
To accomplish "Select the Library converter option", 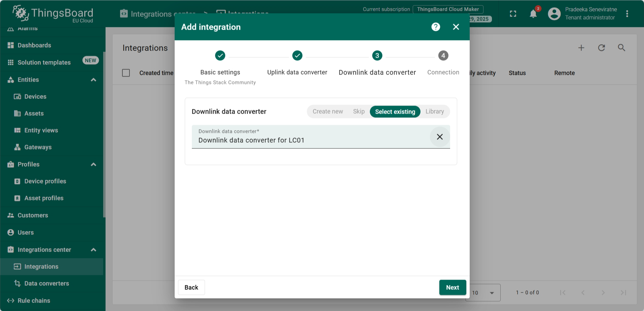I will point(435,112).
